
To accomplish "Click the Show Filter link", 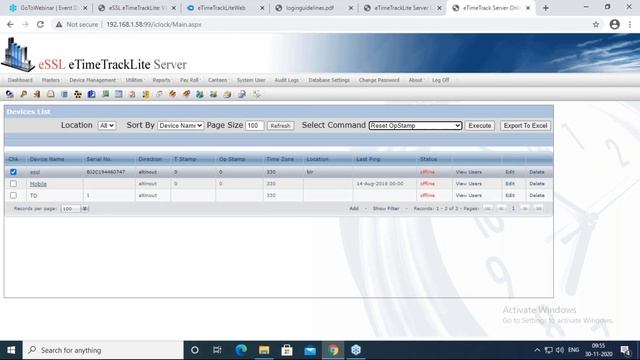I will [x=386, y=209].
